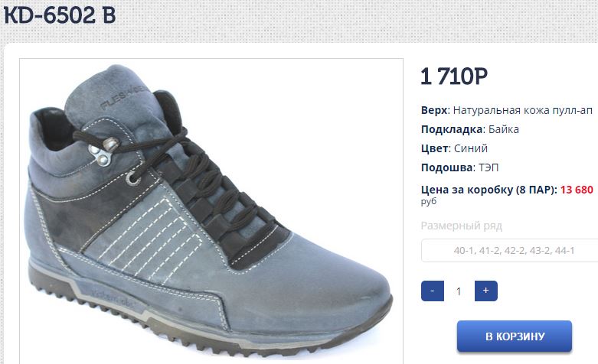
Task: Click the руб currency text
Action: pyautogui.click(x=428, y=201)
